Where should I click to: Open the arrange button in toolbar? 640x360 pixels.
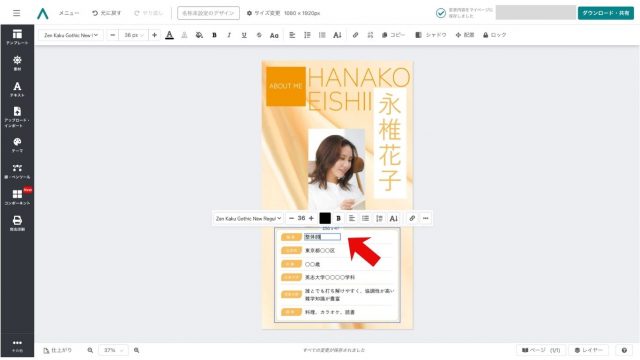464,35
